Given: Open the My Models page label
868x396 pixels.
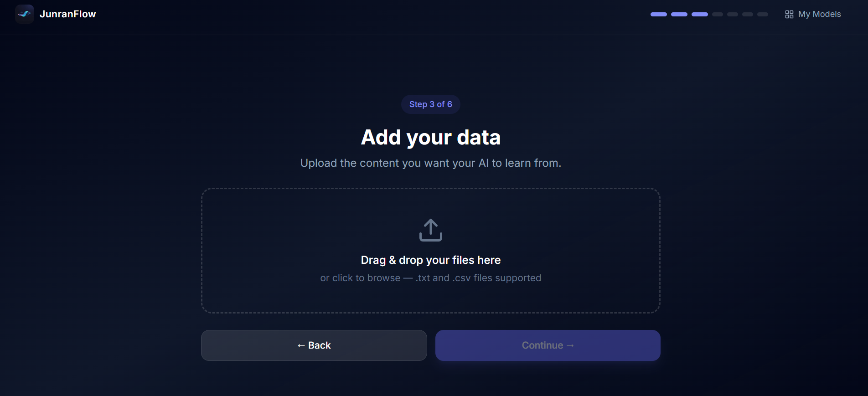Looking at the screenshot, I should [x=819, y=14].
